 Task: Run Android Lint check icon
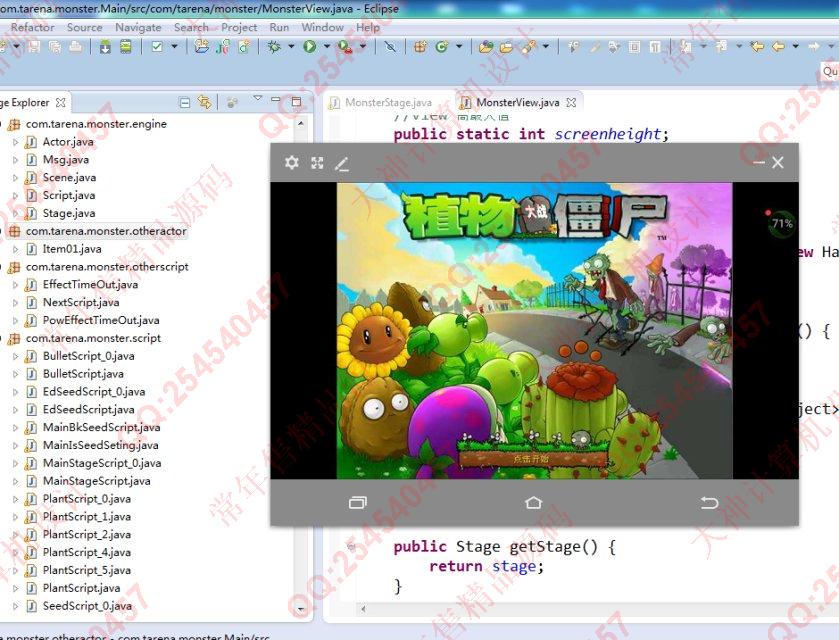point(157,47)
